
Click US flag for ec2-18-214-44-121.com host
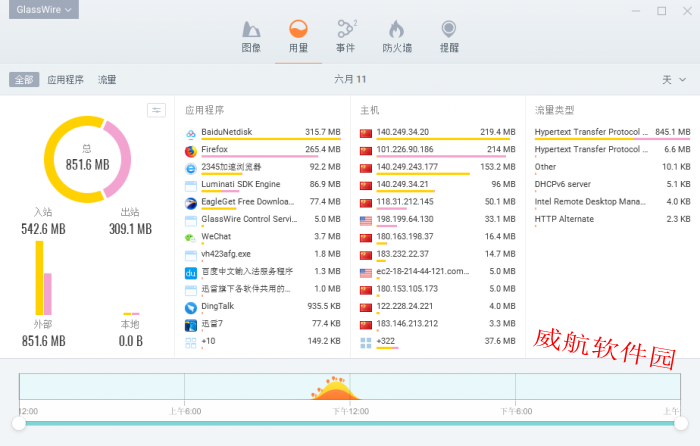[x=366, y=273]
